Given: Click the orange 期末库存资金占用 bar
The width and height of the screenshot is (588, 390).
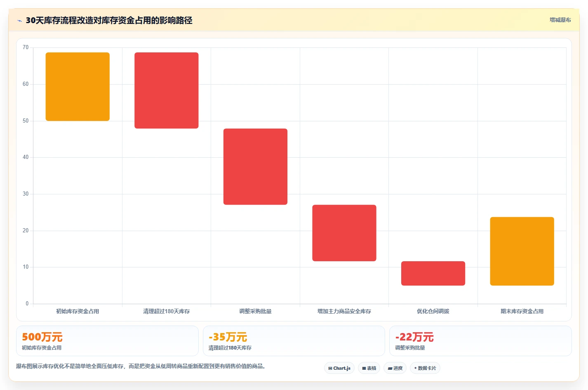Looking at the screenshot, I should pyautogui.click(x=522, y=251).
